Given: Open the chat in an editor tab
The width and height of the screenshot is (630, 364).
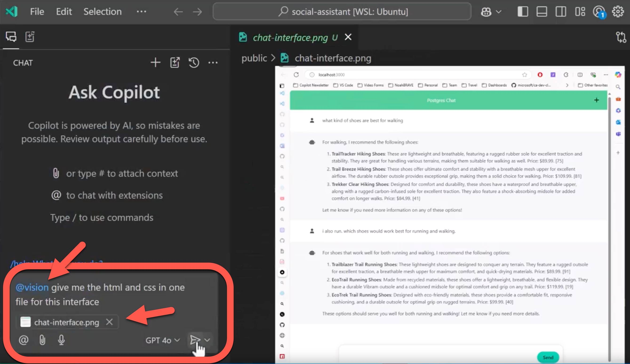Looking at the screenshot, I should pos(175,62).
